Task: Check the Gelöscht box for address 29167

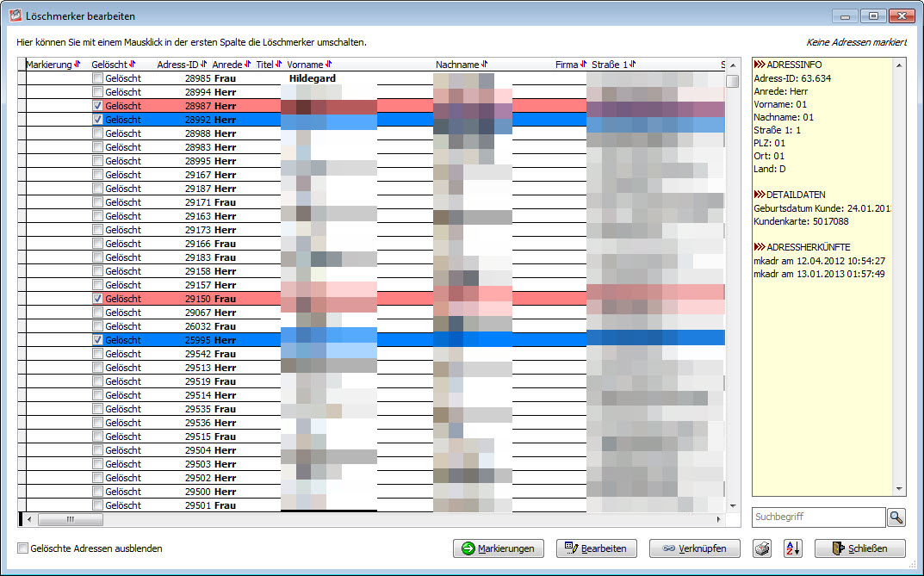Action: (x=98, y=174)
